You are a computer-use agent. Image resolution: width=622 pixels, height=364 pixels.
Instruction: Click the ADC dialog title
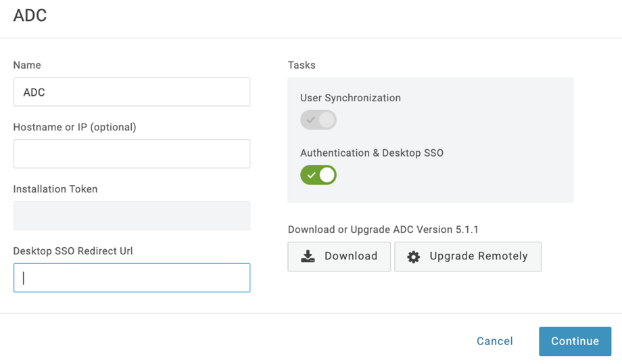(x=30, y=16)
